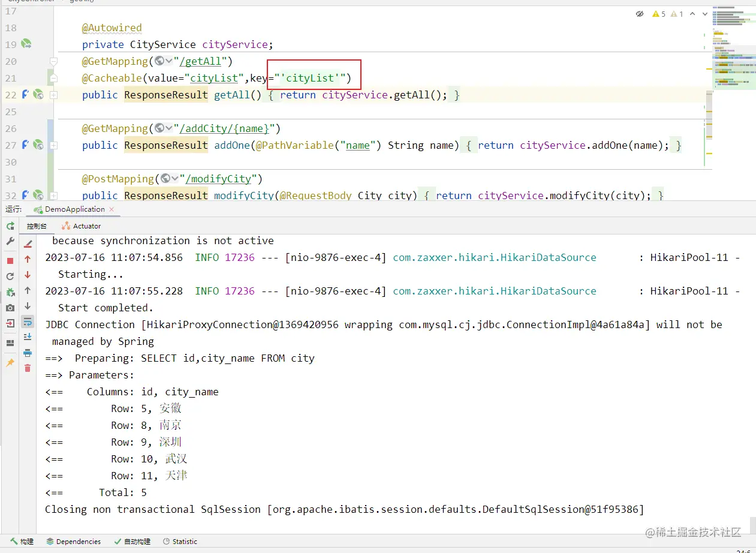The height and width of the screenshot is (553, 756).
Task: Click the "Preparing: SELECT id,city_name FROM city" line
Action: click(x=180, y=358)
